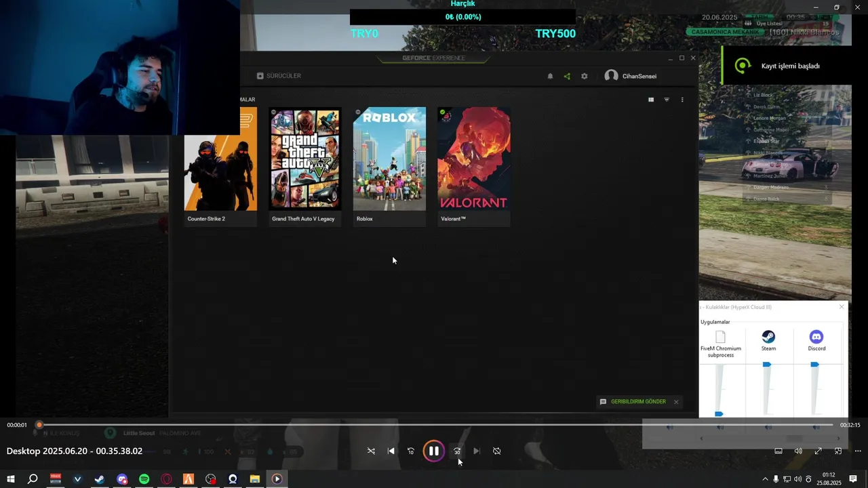Mute FiveM Chromium subprocess in mixer
The image size is (868, 488).
click(x=720, y=427)
